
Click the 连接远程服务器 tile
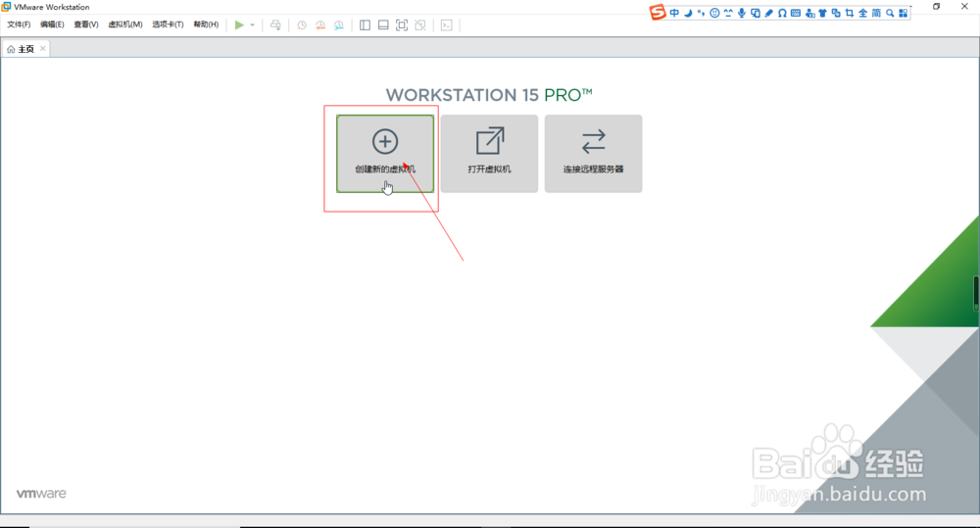click(x=593, y=154)
